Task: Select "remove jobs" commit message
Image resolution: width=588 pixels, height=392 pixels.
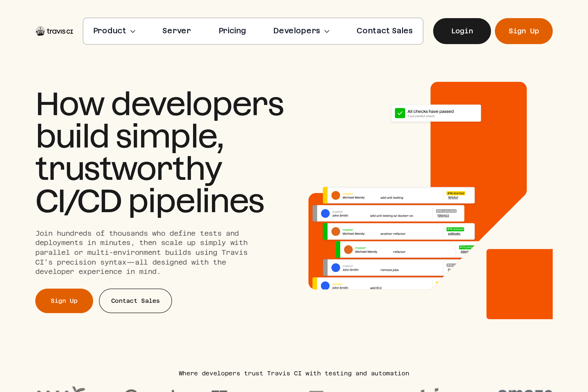Action: pyautogui.click(x=389, y=270)
